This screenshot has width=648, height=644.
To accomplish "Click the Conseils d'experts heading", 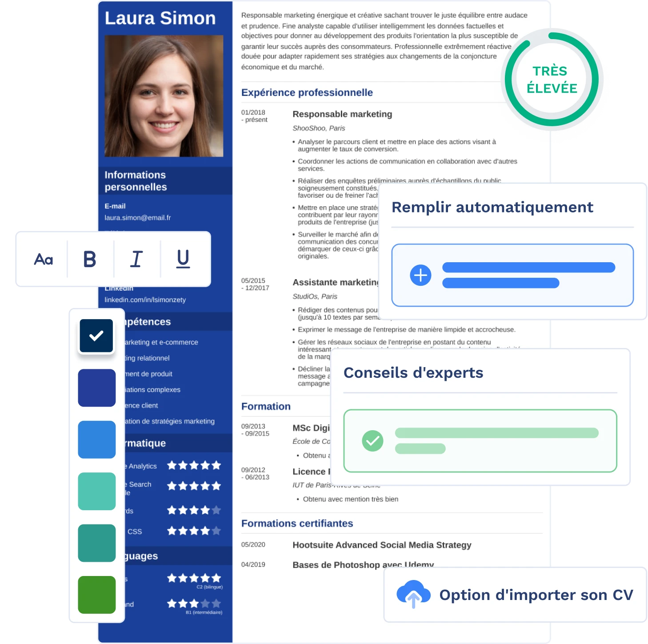I will (x=413, y=372).
